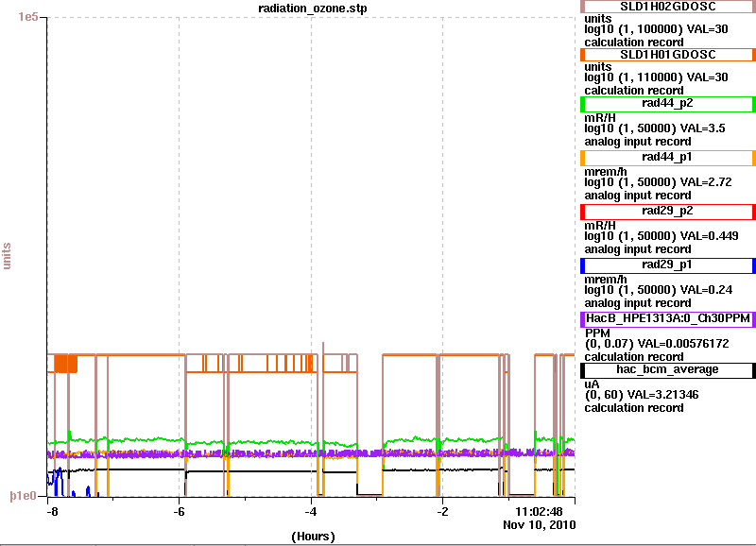Click the -8 hour x-axis tick label
The image size is (756, 546).
(52, 512)
